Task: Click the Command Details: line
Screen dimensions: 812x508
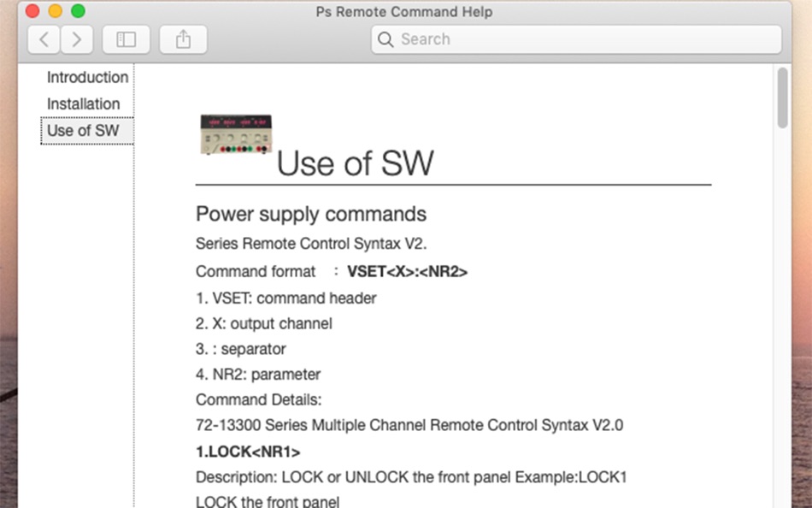Action: [x=258, y=399]
